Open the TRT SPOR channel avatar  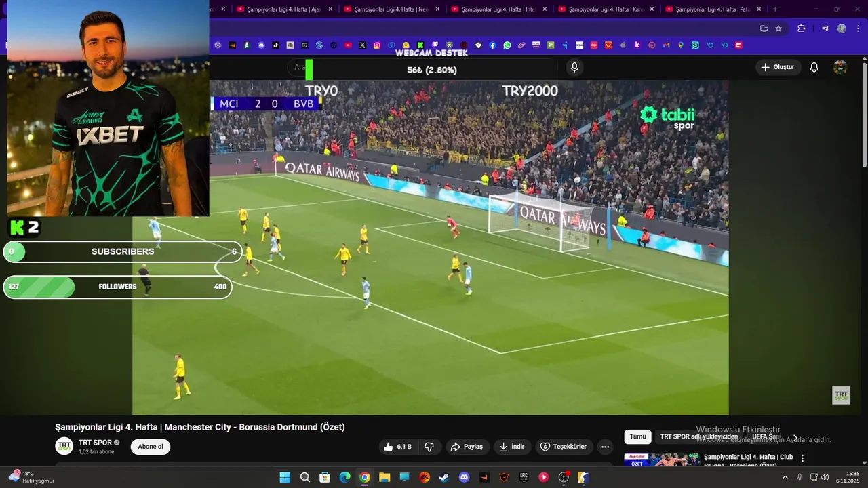click(x=64, y=446)
